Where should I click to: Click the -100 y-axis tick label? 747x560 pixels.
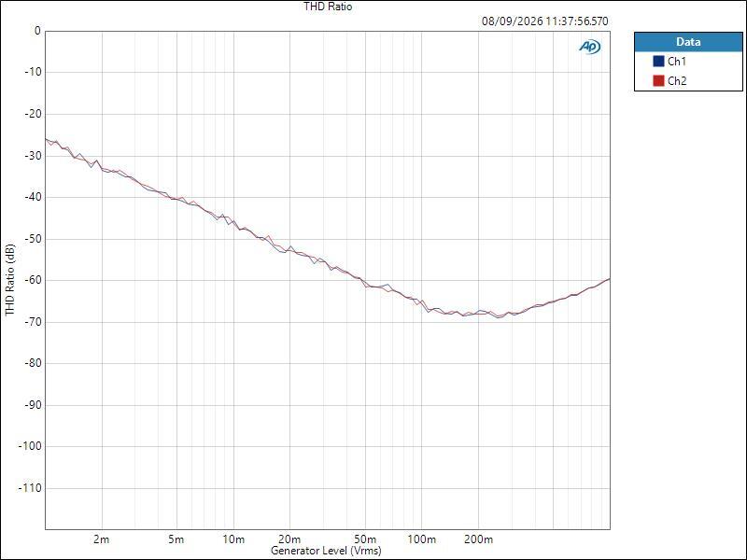pyautogui.click(x=30, y=446)
